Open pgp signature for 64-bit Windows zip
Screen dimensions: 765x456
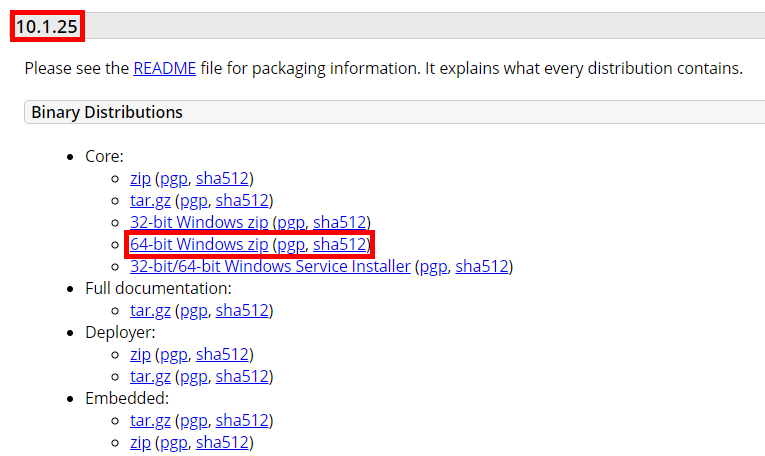(291, 244)
